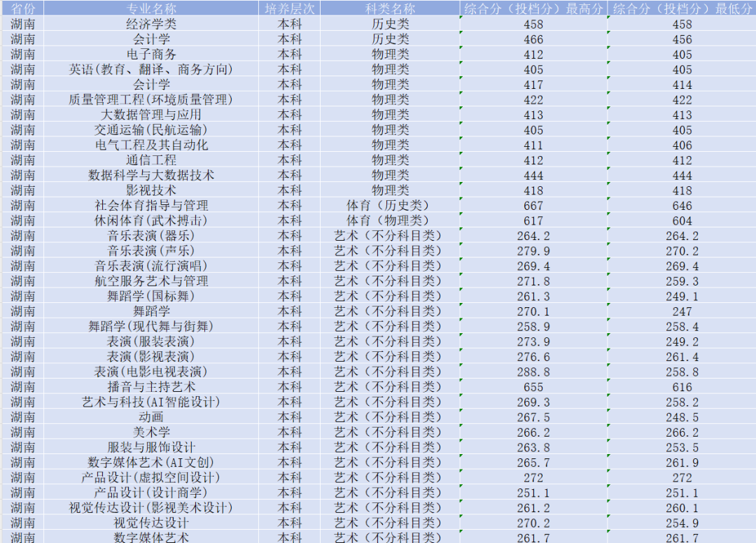Select the highest score value 466
Screen dimensions: 756x543
[533, 39]
